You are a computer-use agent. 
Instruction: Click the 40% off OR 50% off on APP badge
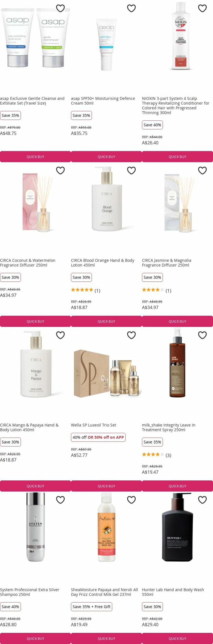tap(98, 437)
